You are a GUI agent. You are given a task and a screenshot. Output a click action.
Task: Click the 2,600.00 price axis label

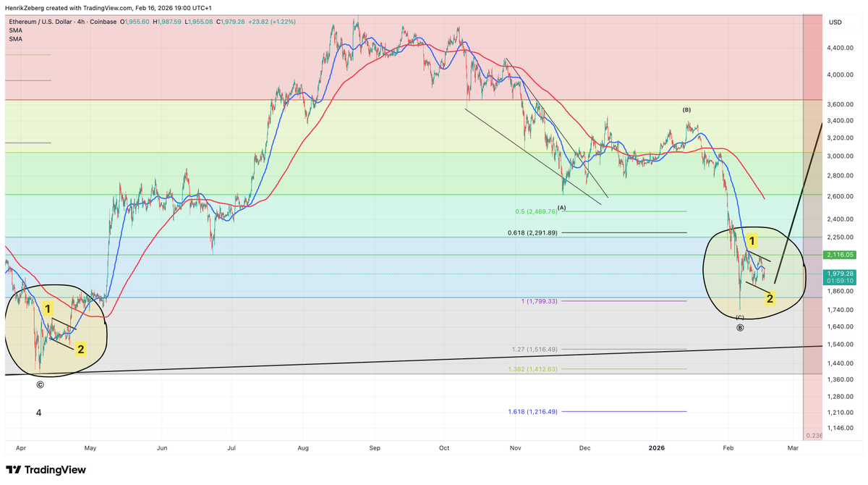[841, 196]
